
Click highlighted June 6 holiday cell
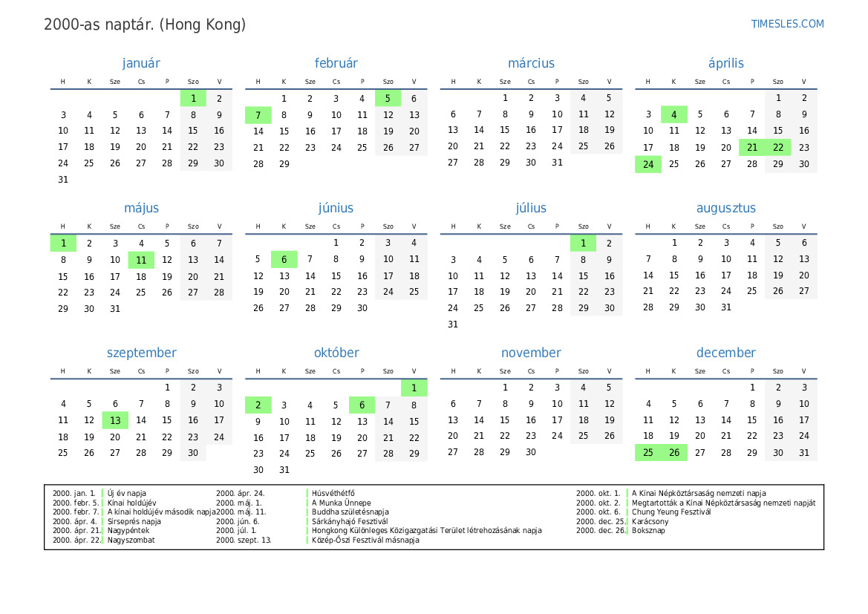(x=284, y=259)
